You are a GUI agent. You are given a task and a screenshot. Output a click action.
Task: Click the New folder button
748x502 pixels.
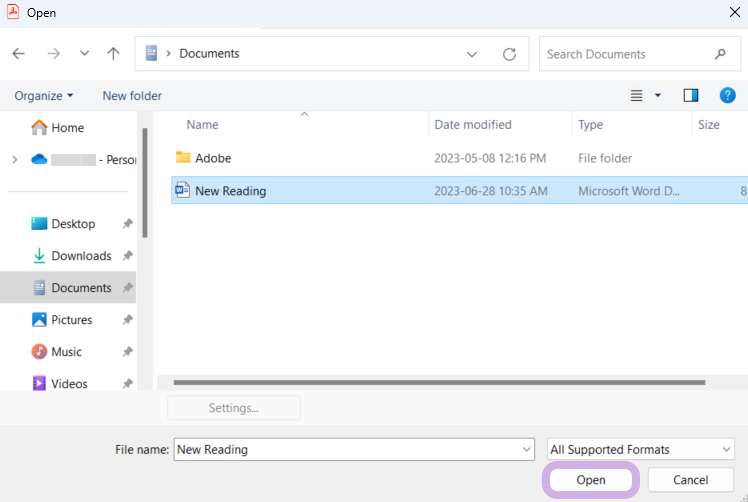point(132,96)
